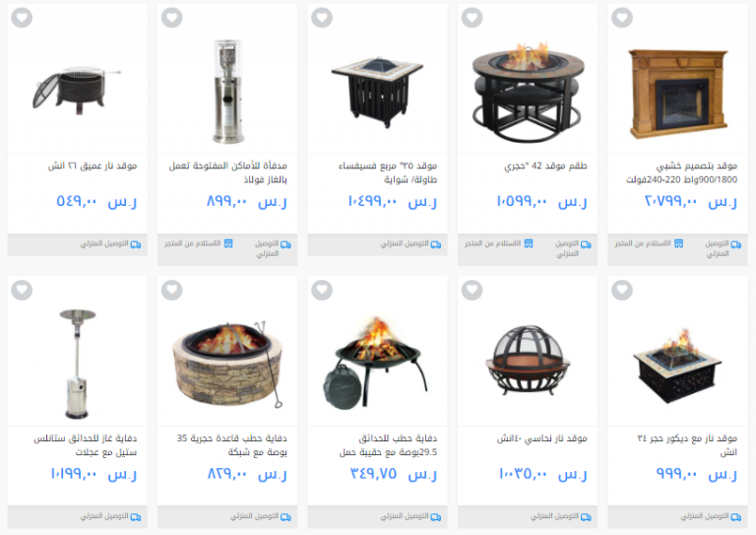This screenshot has height=535, width=756.
Task: Open the 42 stone fire pit set image
Action: click(x=528, y=92)
